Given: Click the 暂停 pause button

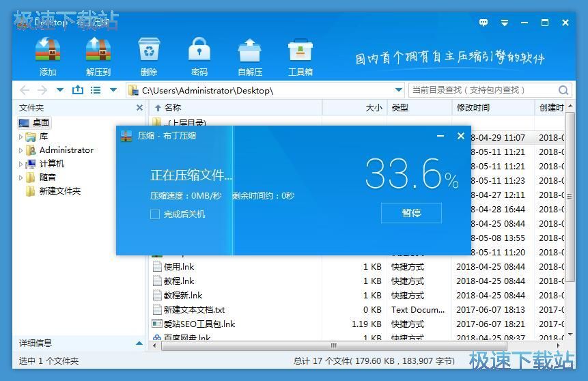Looking at the screenshot, I should pos(411,213).
